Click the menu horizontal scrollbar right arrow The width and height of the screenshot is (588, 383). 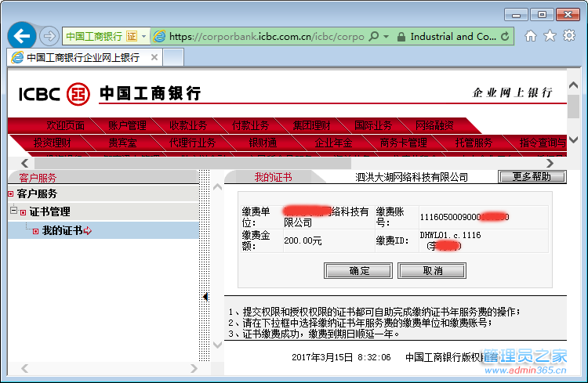click(x=550, y=163)
